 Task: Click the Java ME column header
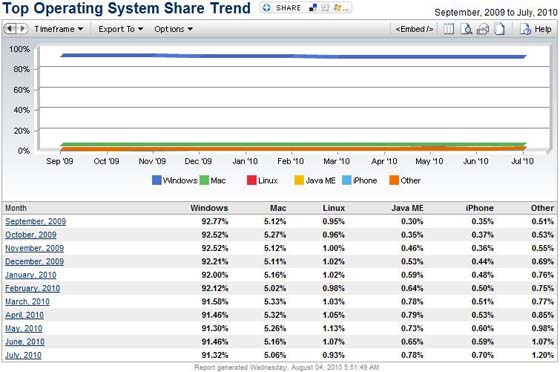click(x=408, y=208)
